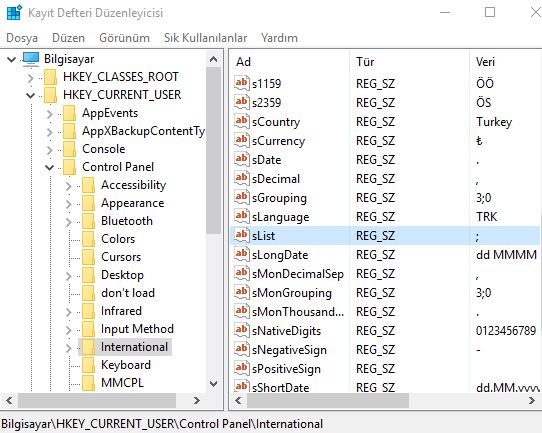The image size is (542, 433).
Task: Select the Control Panel tree label
Action: 118,167
